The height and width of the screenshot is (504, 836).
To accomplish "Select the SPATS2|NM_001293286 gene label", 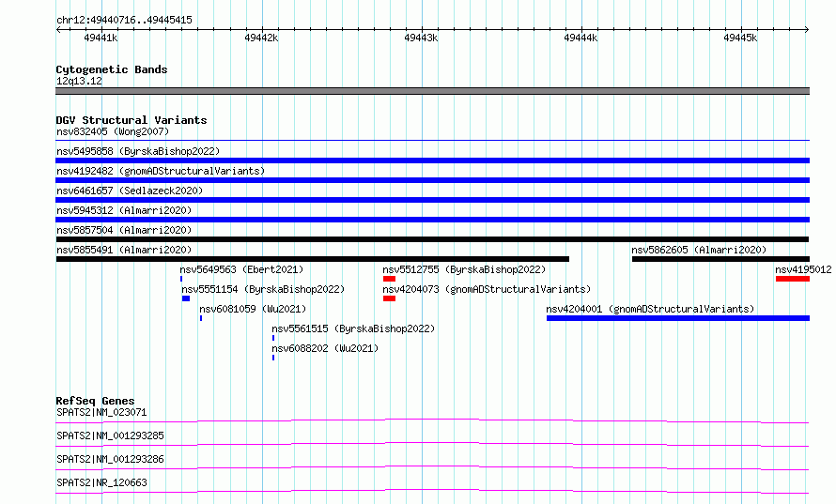I will [x=110, y=459].
